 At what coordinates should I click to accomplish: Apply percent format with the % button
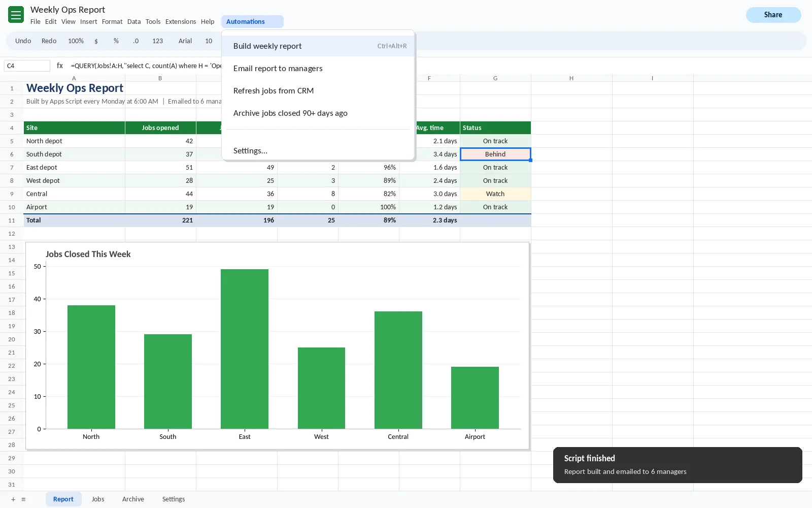click(116, 41)
